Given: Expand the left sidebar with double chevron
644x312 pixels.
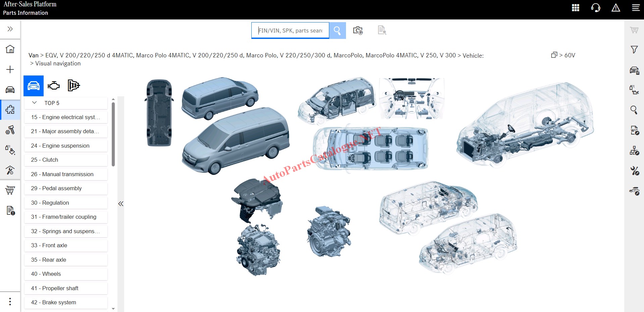Looking at the screenshot, I should 10,29.
